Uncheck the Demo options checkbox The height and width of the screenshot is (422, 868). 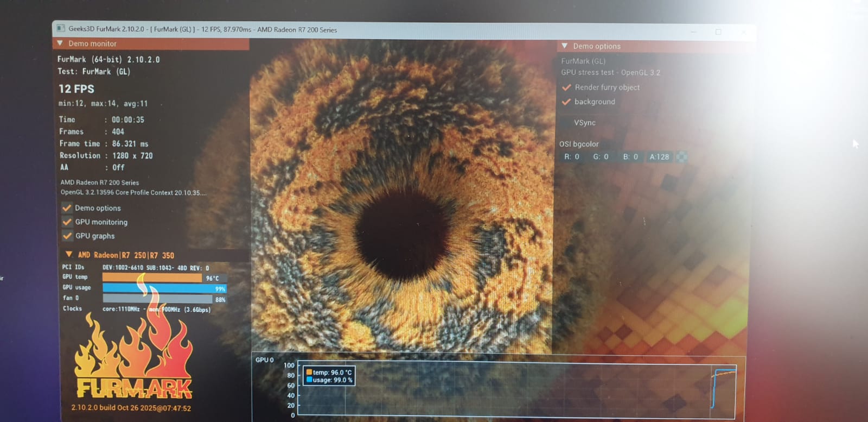tap(67, 208)
